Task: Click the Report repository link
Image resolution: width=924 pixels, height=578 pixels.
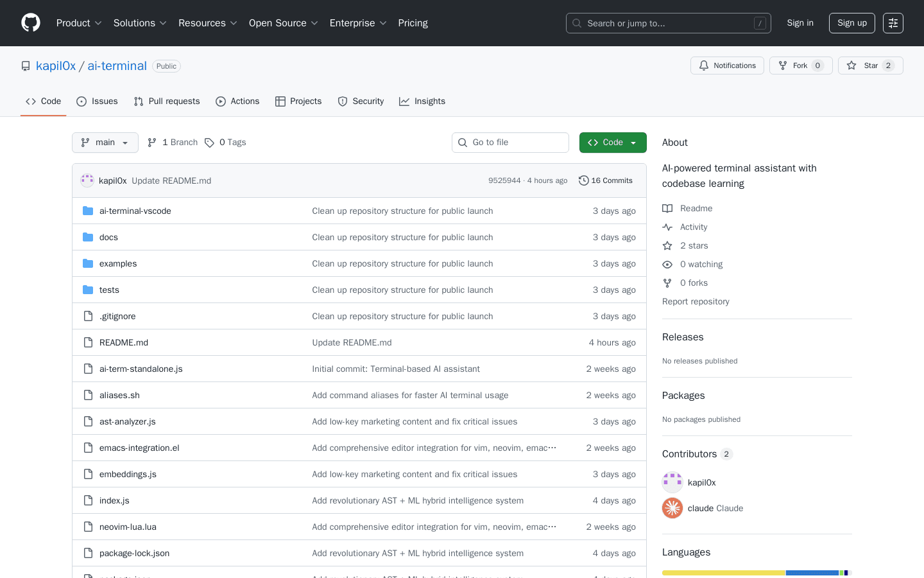Action: pyautogui.click(x=696, y=301)
